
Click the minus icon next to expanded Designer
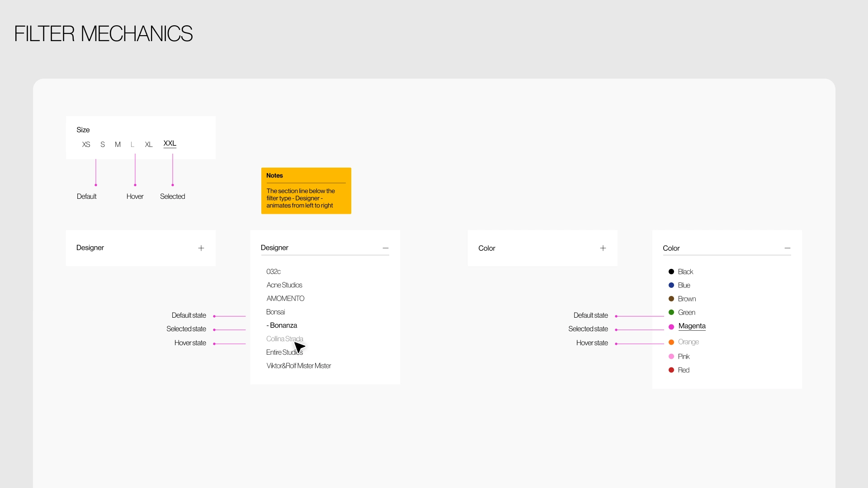pos(386,247)
